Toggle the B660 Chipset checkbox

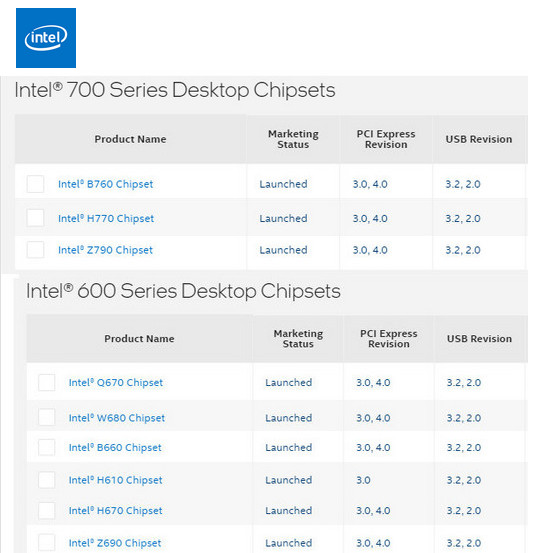(47, 447)
